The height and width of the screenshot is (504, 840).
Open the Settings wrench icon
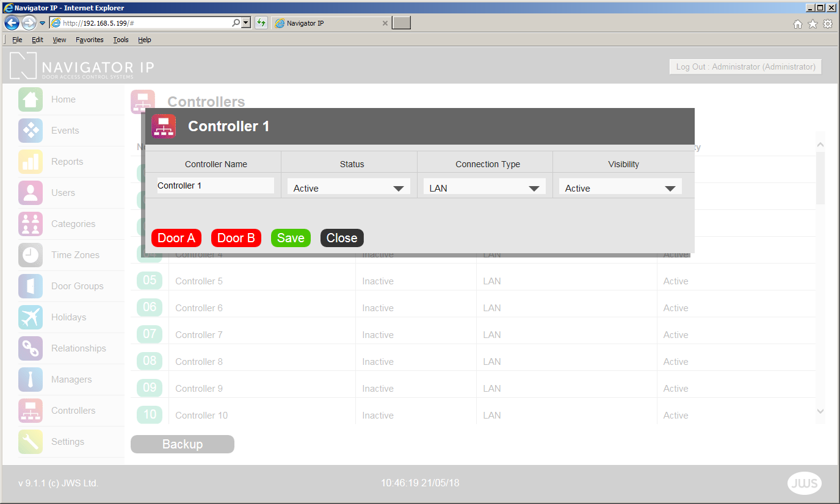[31, 442]
